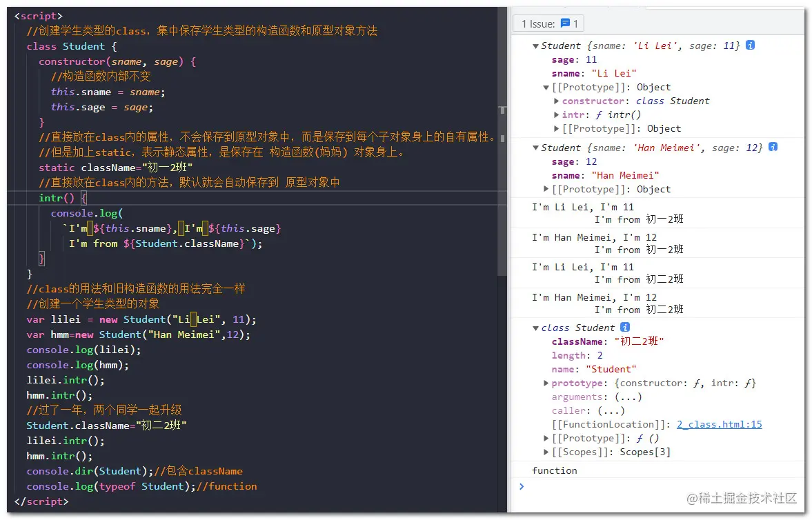The height and width of the screenshot is (520, 812).
Task: Click the 'function' console output line
Action: point(554,470)
